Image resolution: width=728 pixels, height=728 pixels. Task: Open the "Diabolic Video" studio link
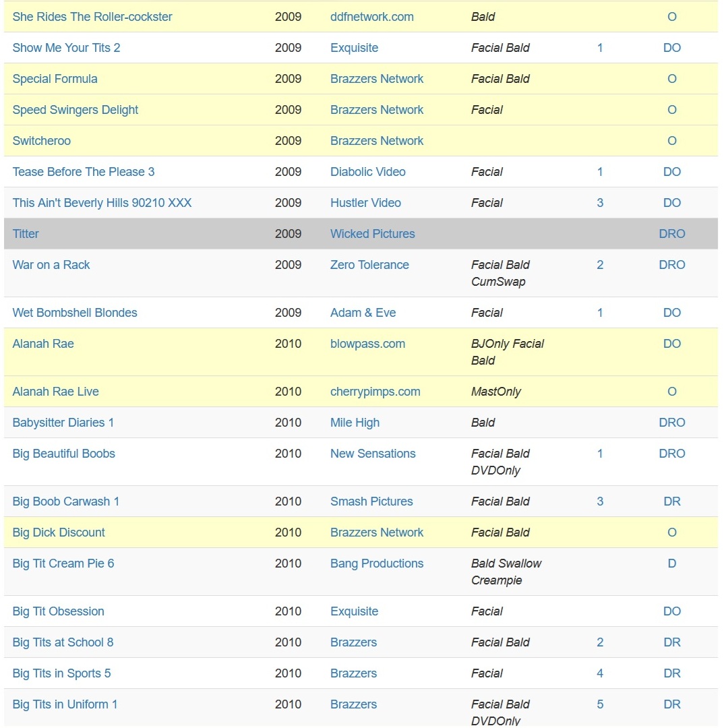pyautogui.click(x=368, y=172)
